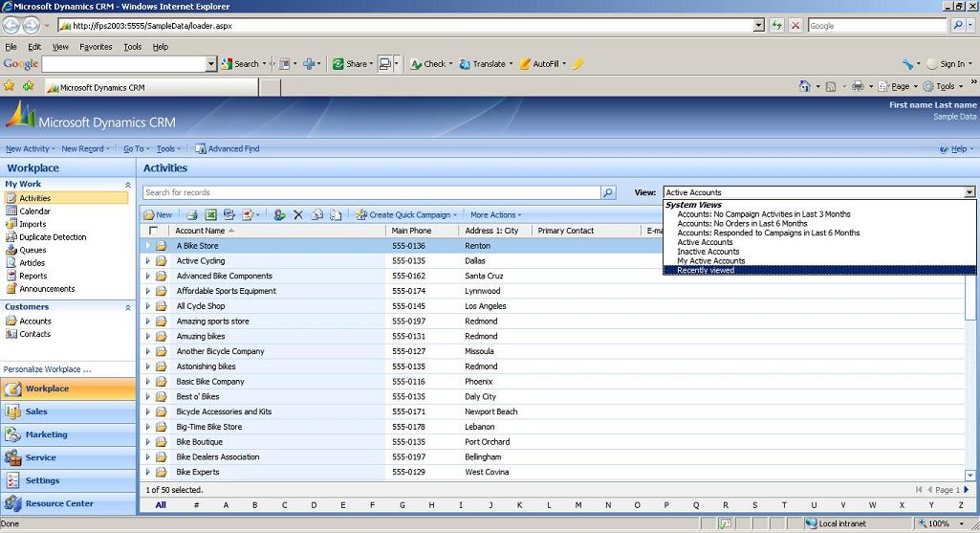Click the IE Favorites star icon
Screen dimensions: 980x533
pos(10,86)
